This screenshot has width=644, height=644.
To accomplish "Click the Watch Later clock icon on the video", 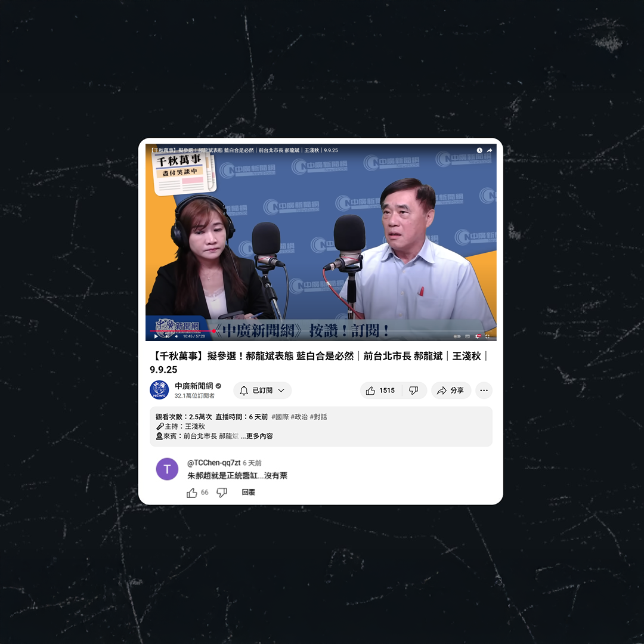I will pos(479,150).
